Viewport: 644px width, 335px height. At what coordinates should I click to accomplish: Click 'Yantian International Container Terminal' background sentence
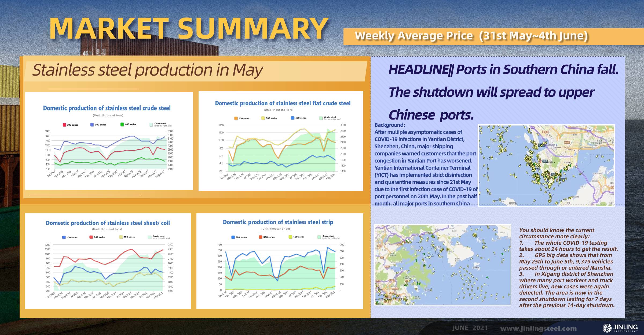[422, 168]
